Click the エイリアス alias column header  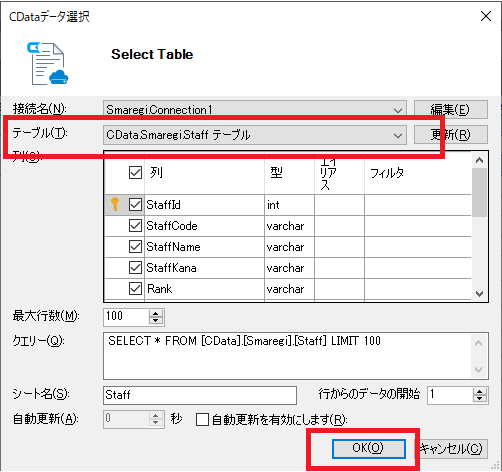[x=339, y=173]
